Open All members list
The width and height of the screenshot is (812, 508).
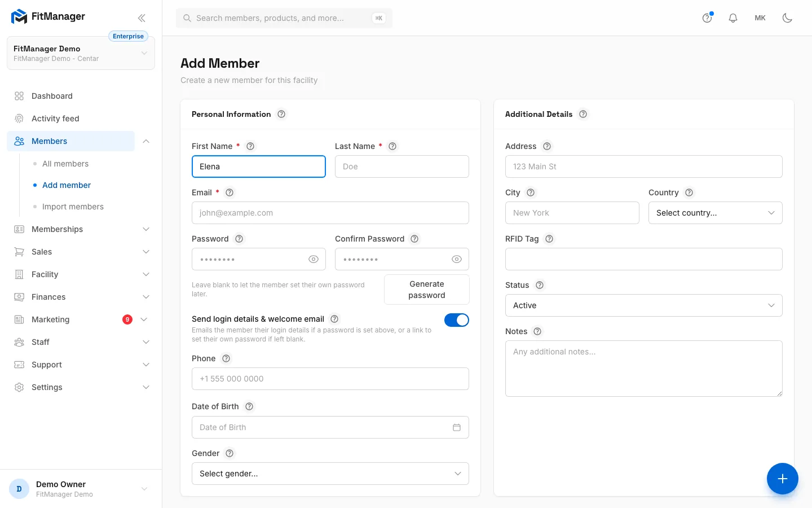[65, 164]
